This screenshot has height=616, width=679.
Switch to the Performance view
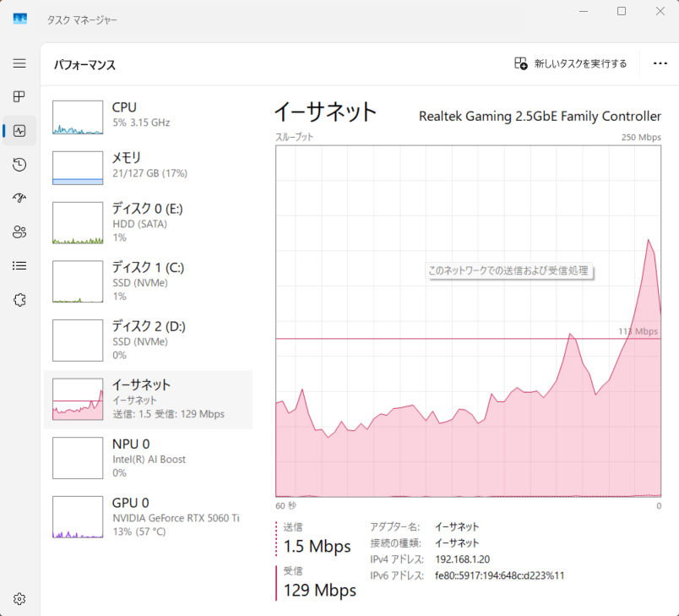(x=19, y=130)
